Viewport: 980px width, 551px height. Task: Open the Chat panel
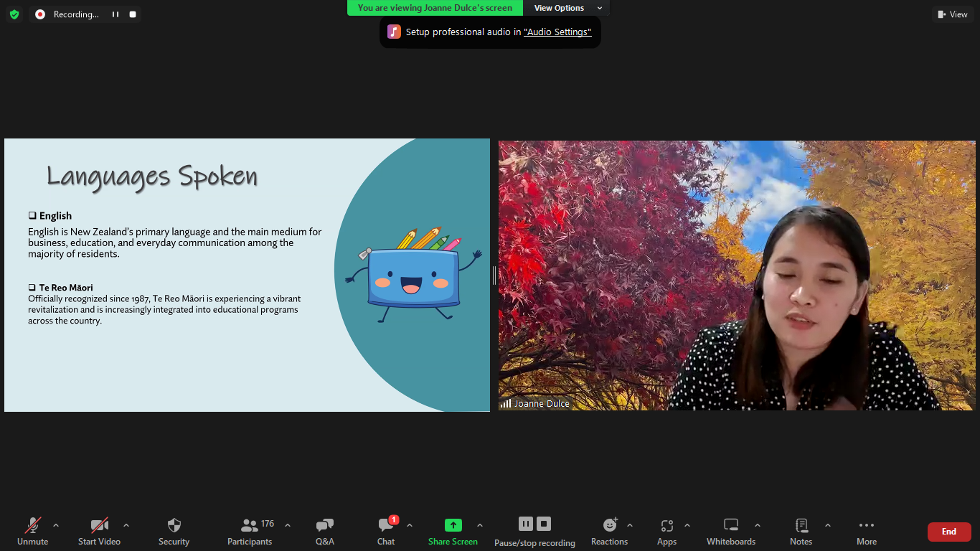pos(386,525)
